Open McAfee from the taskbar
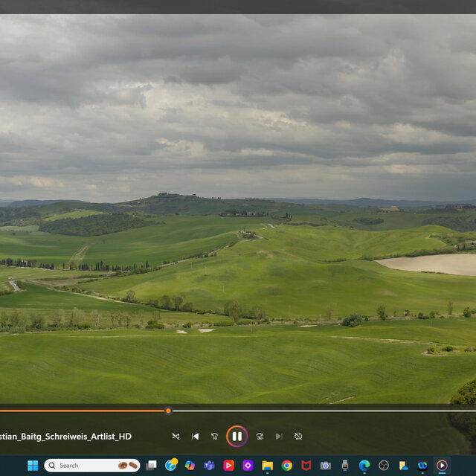Viewport: 476px width, 476px height. pos(306,466)
